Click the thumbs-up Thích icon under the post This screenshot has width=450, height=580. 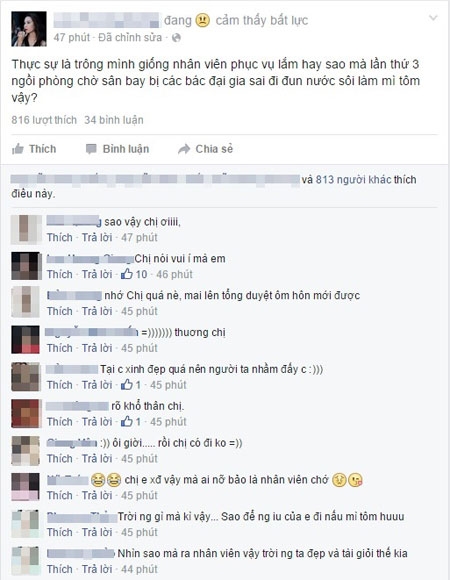tap(18, 149)
